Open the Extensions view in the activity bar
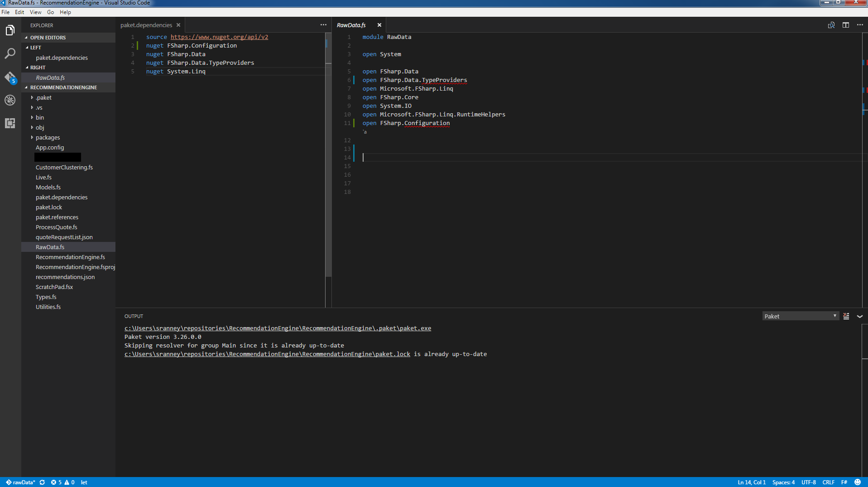This screenshot has width=868, height=487. pyautogui.click(x=10, y=123)
